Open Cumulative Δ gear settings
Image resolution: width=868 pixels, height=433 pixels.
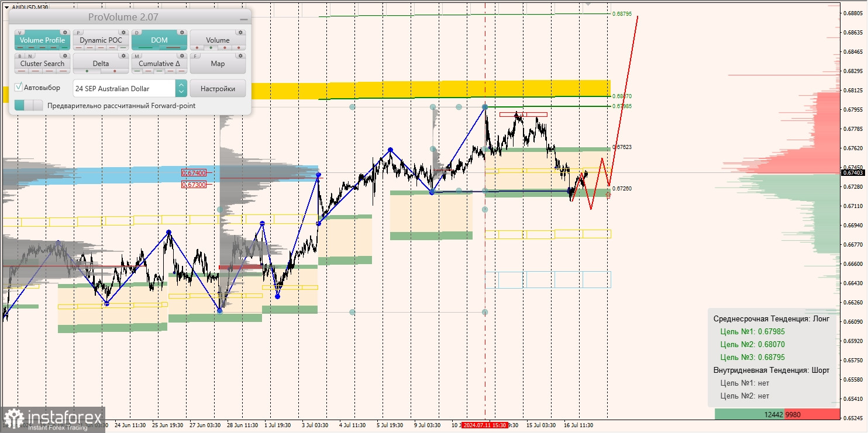coord(182,56)
